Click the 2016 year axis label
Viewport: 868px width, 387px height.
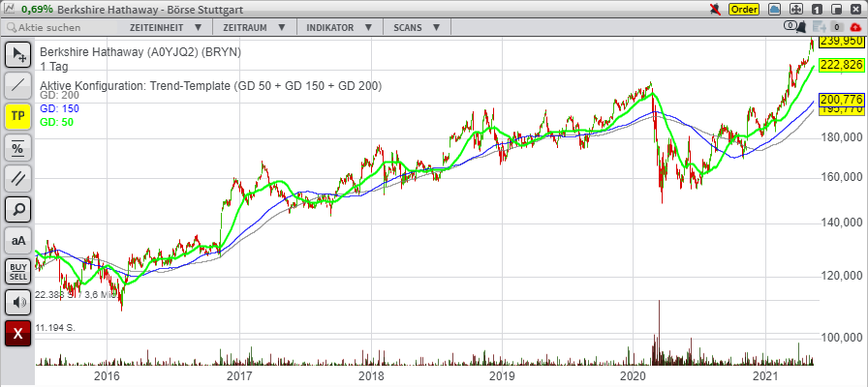coord(107,376)
